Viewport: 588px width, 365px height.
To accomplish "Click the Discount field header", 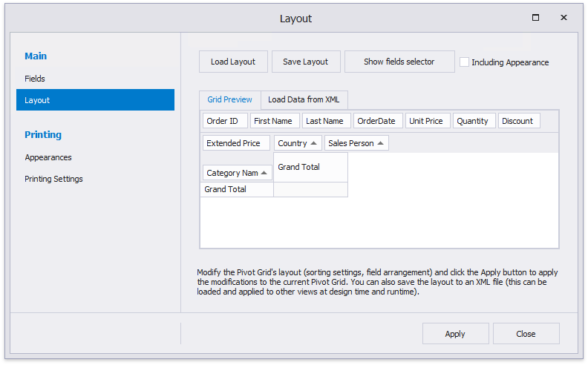I will (517, 121).
